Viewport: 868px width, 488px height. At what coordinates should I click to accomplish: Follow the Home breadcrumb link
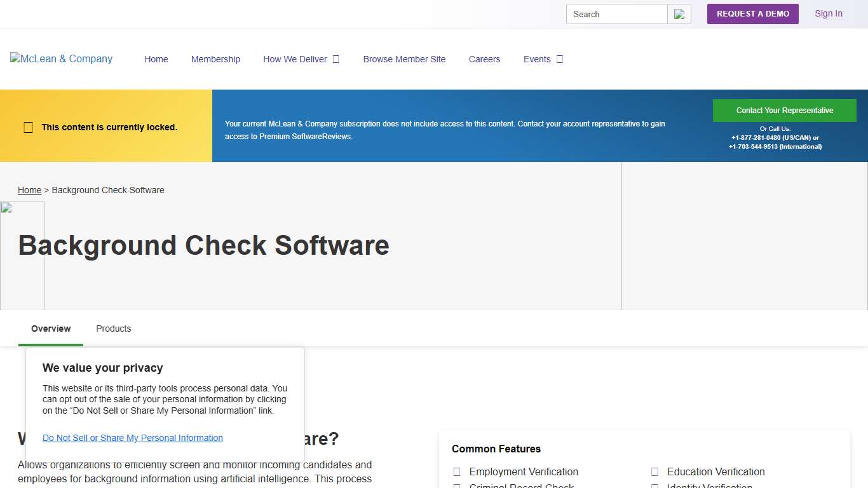pos(29,190)
